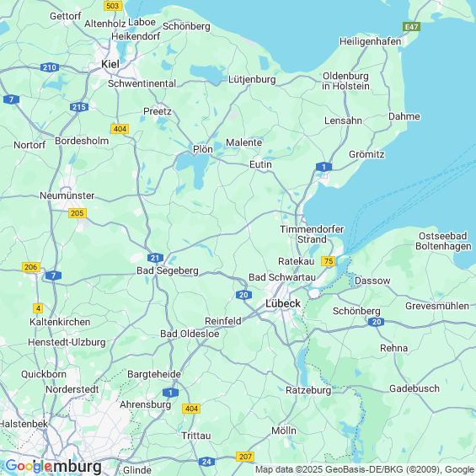Click the yellow 75 road shield
The height and width of the screenshot is (476, 476).
(x=329, y=261)
